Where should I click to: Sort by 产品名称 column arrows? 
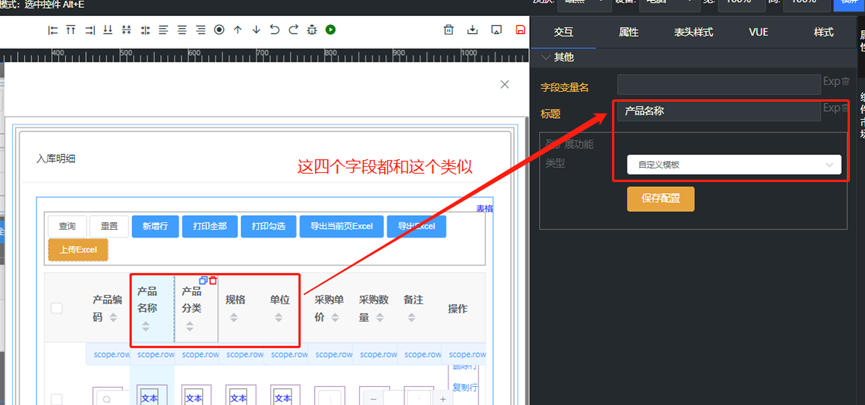[146, 326]
